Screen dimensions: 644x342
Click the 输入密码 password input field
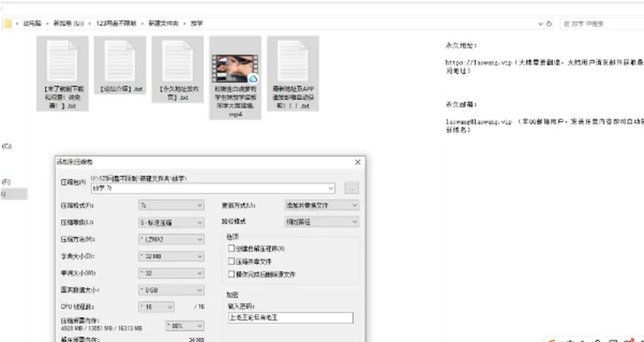[x=290, y=318]
